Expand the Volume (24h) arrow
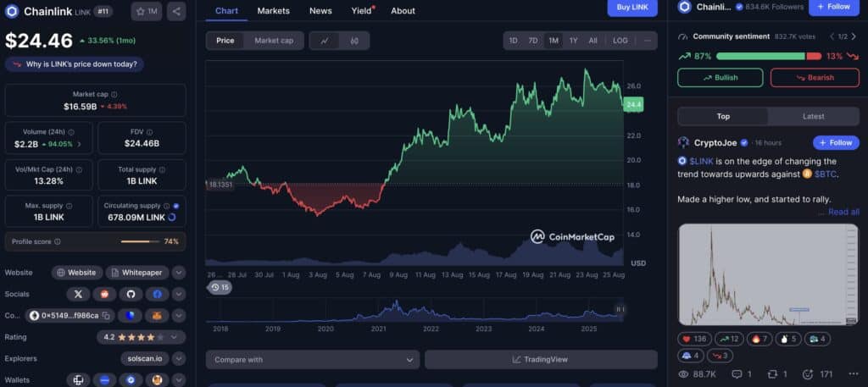The height and width of the screenshot is (387, 868). 79,144
